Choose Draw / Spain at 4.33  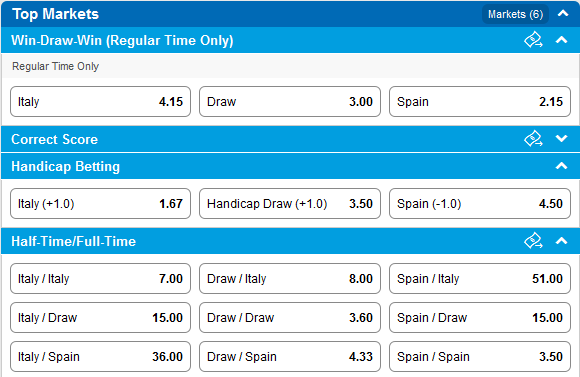[x=290, y=357]
